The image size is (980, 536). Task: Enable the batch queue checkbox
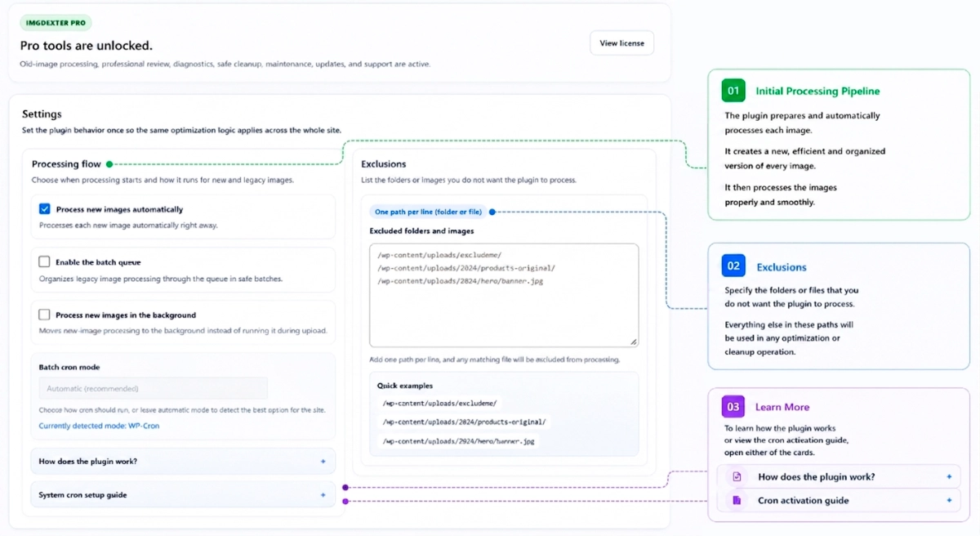click(45, 262)
